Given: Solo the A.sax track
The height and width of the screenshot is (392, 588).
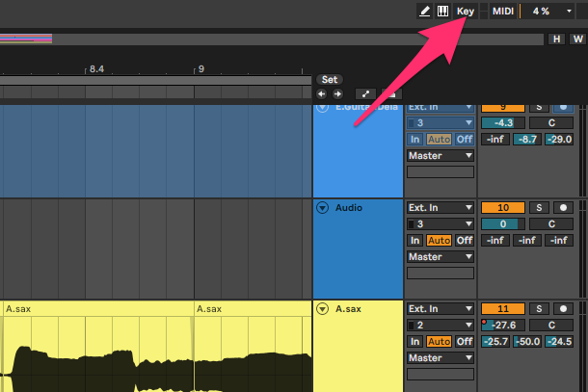Looking at the screenshot, I should click(540, 308).
